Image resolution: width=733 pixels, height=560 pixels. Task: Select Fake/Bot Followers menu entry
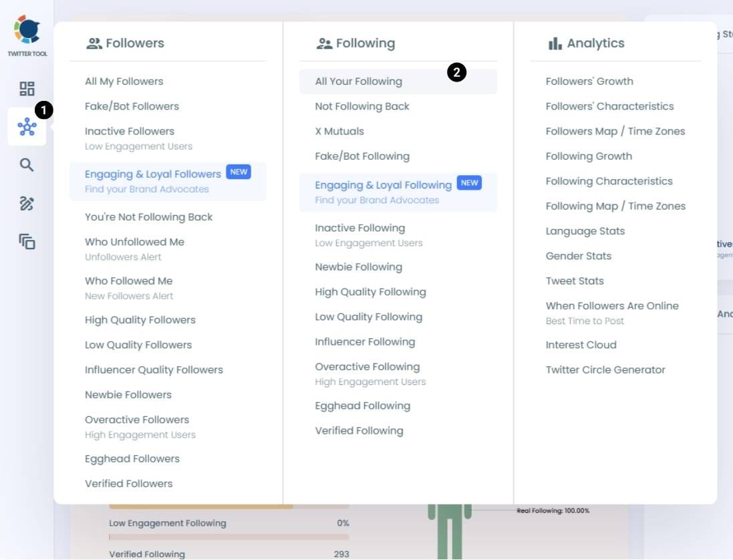point(132,106)
